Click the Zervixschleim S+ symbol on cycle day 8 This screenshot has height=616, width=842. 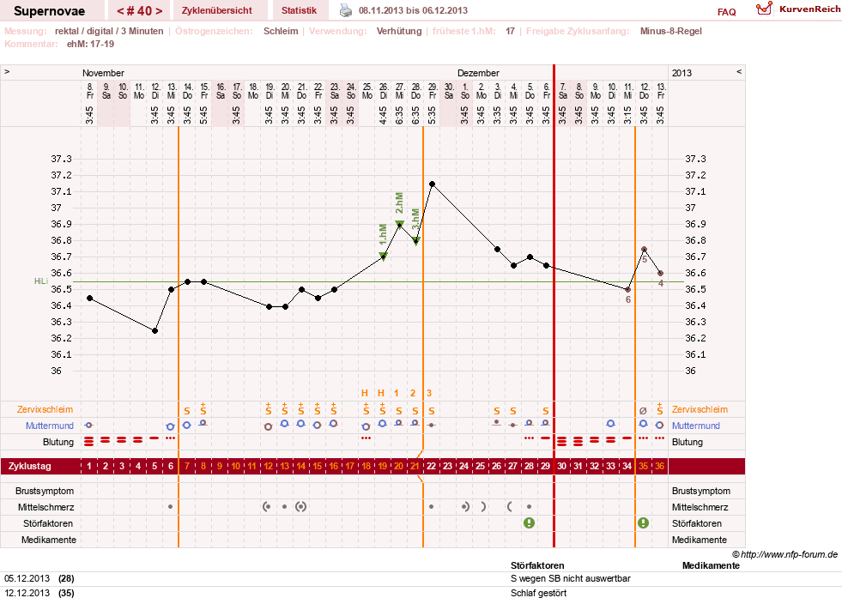(x=203, y=409)
